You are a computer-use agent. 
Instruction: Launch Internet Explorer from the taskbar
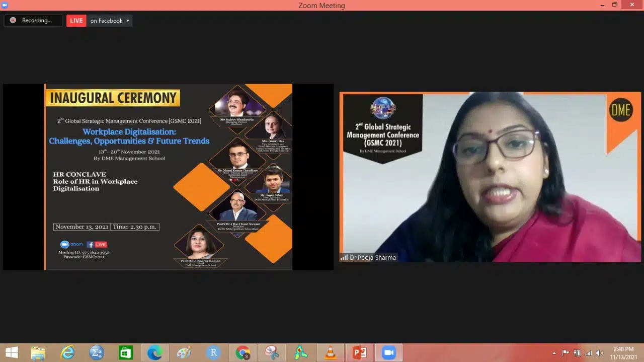point(67,352)
